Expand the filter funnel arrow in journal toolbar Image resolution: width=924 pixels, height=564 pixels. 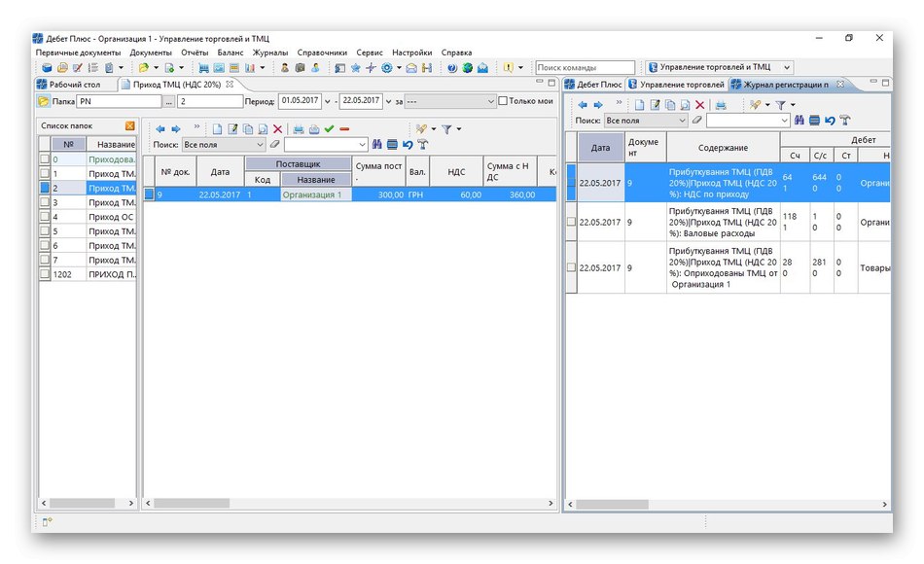tap(793, 105)
